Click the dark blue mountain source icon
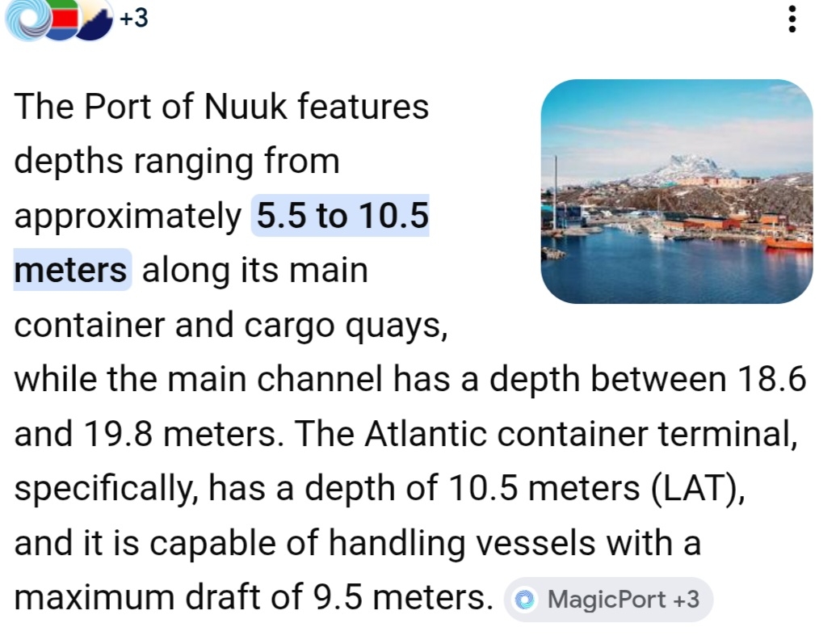 tap(97, 22)
